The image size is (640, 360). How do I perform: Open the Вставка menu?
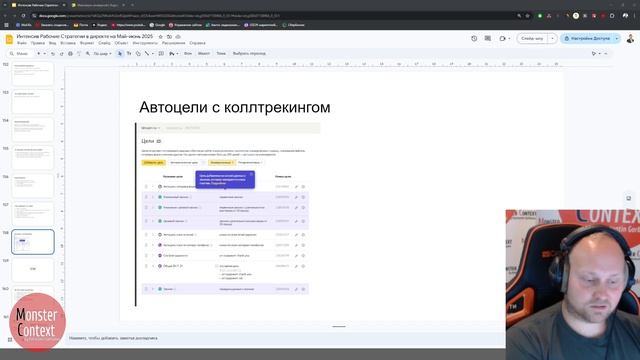click(x=68, y=43)
